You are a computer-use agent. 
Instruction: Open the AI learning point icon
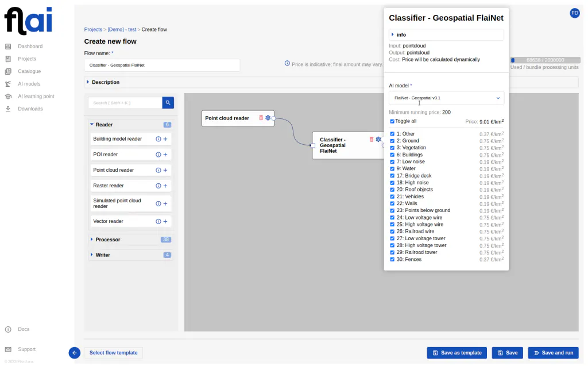pyautogui.click(x=8, y=97)
